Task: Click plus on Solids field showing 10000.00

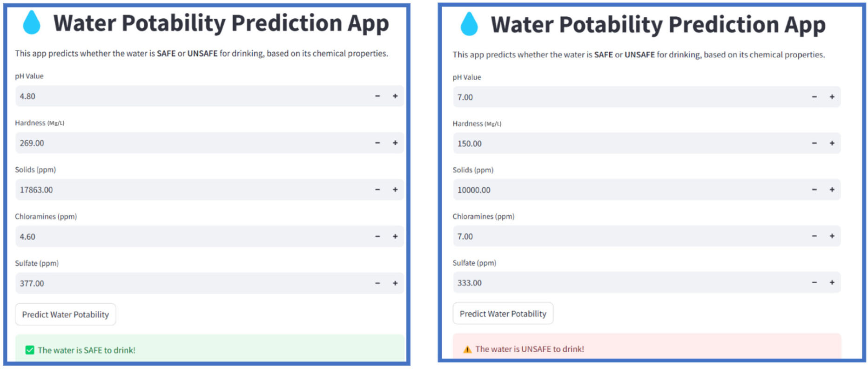Action: pos(832,190)
